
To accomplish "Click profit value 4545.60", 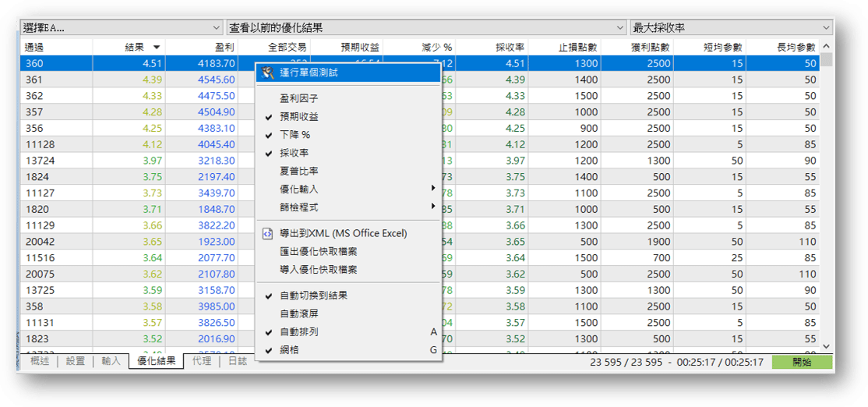I will pyautogui.click(x=217, y=80).
